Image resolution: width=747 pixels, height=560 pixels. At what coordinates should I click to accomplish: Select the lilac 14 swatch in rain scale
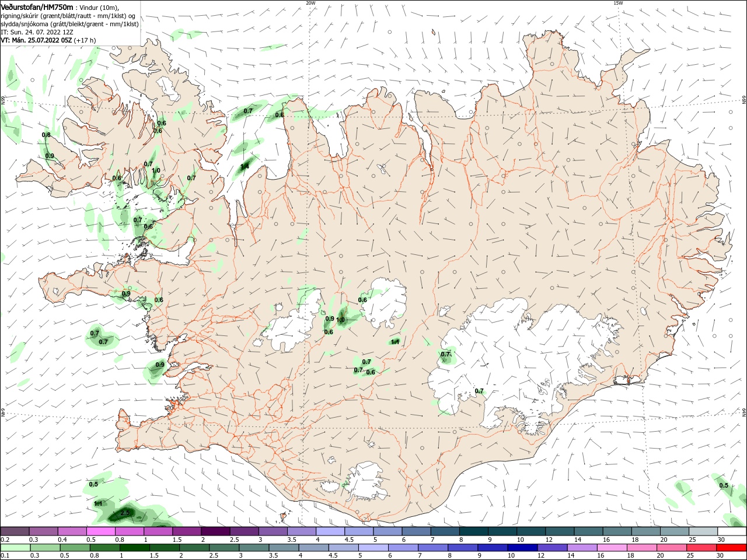tap(582, 548)
